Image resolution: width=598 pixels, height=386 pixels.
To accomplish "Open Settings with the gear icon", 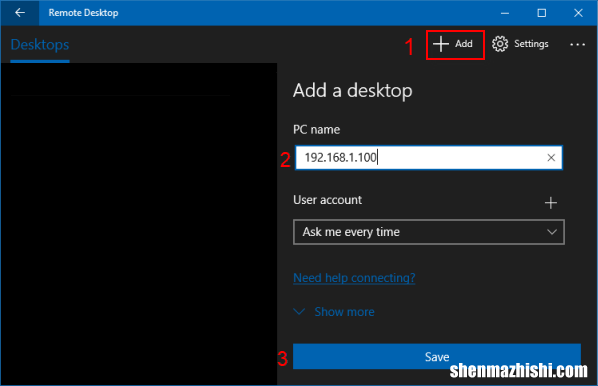I will click(x=520, y=44).
